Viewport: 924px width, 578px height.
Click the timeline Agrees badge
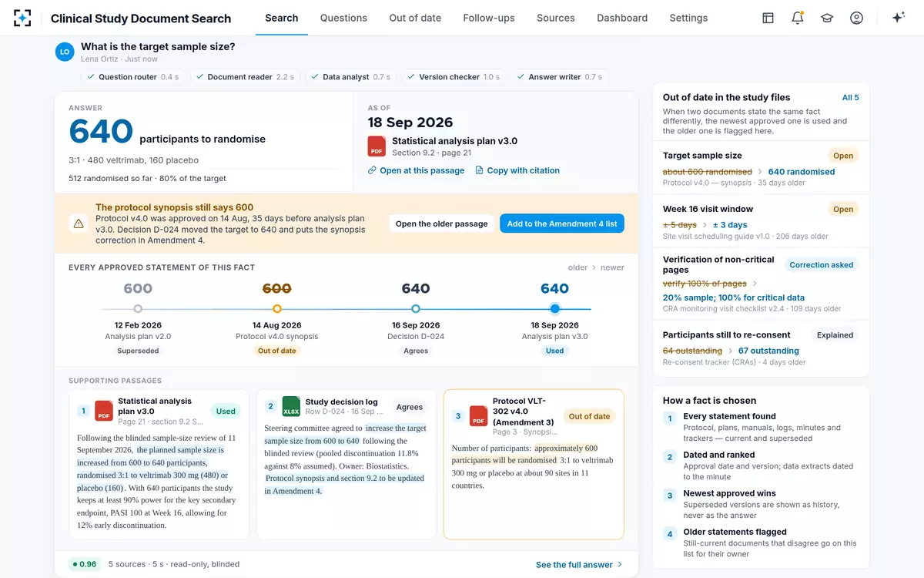pyautogui.click(x=416, y=351)
